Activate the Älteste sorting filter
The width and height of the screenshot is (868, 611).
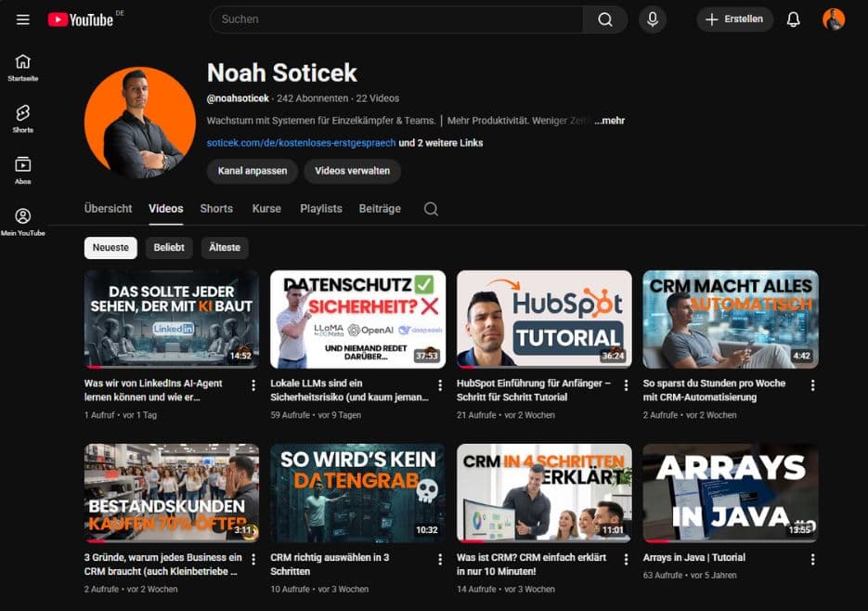pos(225,247)
